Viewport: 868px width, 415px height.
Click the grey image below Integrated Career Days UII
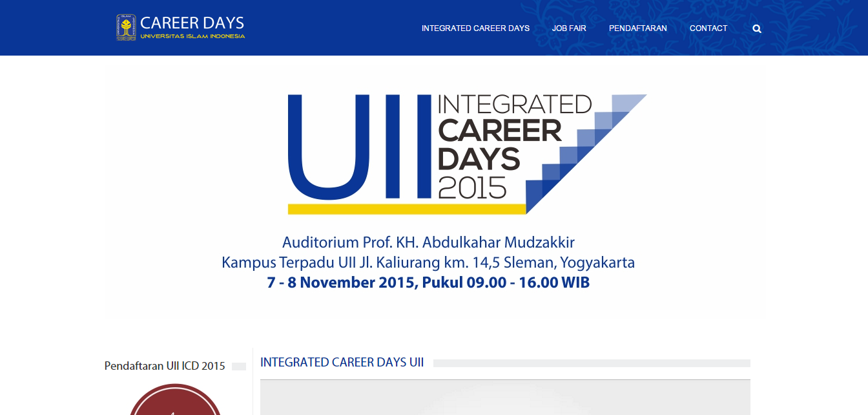[505, 398]
